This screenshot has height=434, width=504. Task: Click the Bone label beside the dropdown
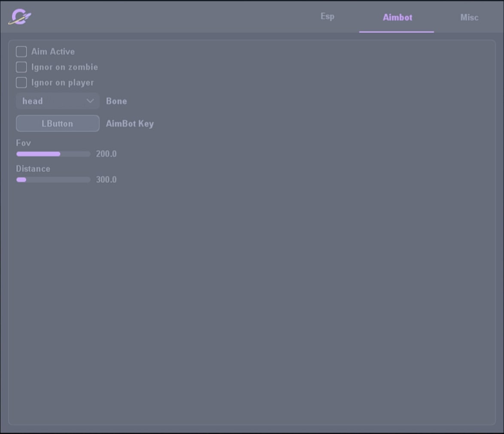coord(116,101)
